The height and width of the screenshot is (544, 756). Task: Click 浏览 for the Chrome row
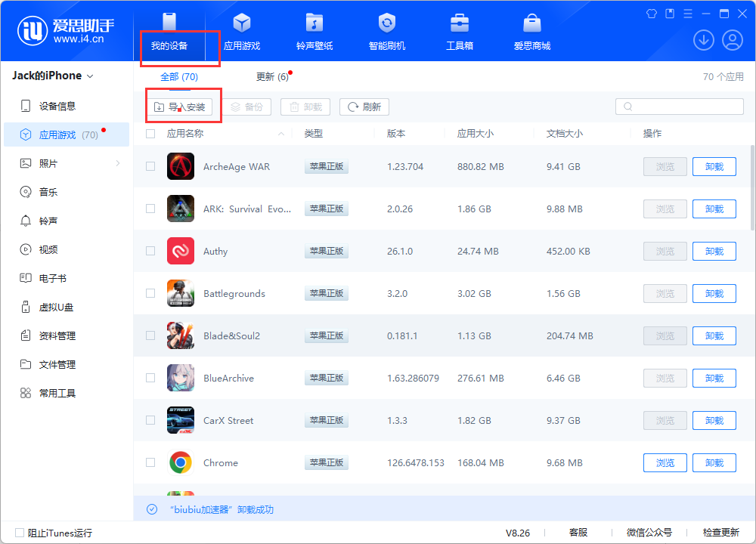[665, 462]
